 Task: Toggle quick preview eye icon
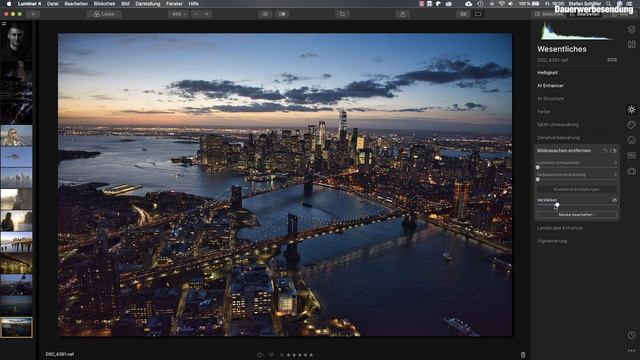(265, 14)
